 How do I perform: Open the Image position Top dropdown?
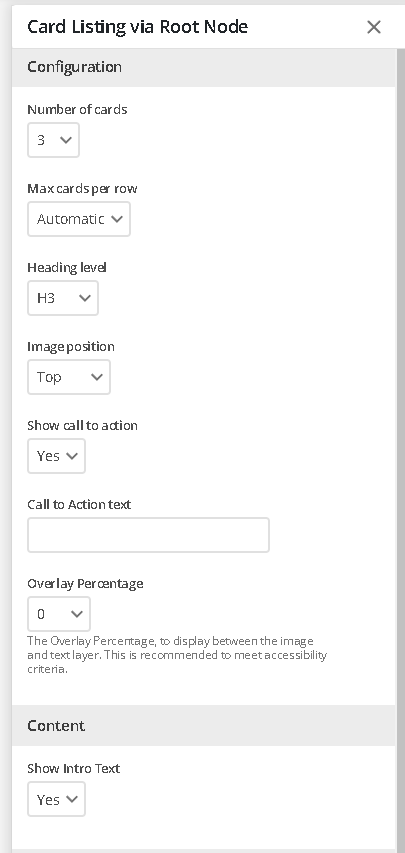tap(69, 376)
